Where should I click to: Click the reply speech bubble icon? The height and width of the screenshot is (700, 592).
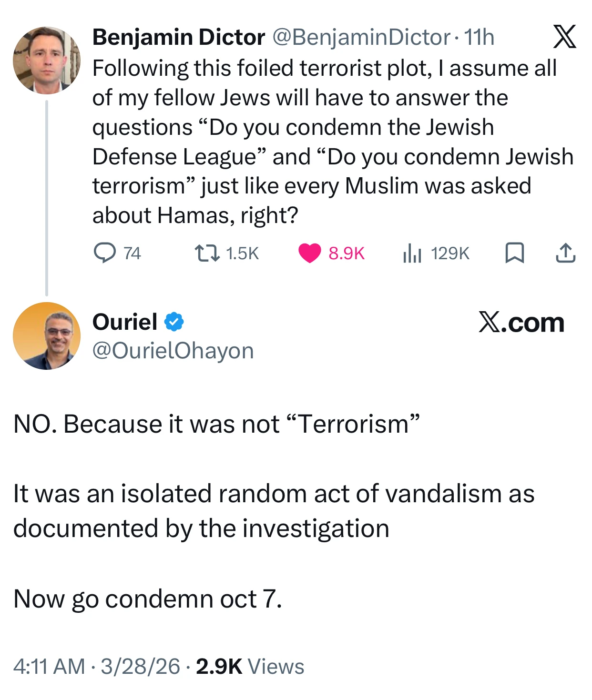click(104, 253)
